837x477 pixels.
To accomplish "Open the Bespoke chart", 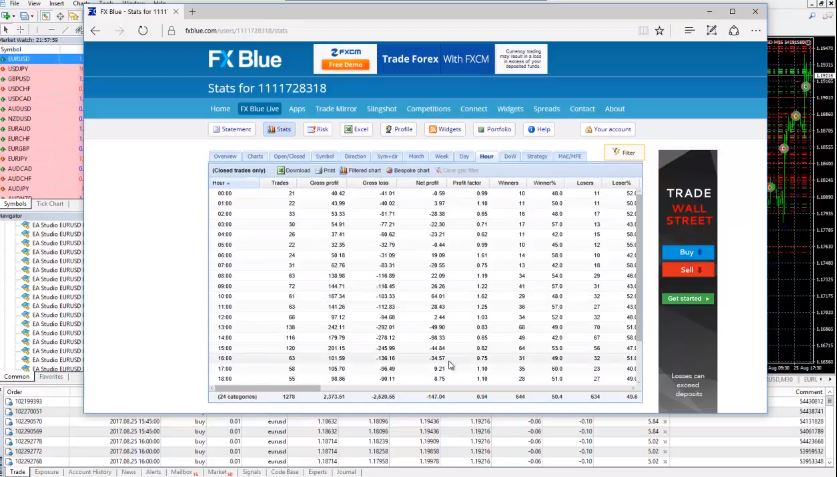I will pyautogui.click(x=408, y=170).
